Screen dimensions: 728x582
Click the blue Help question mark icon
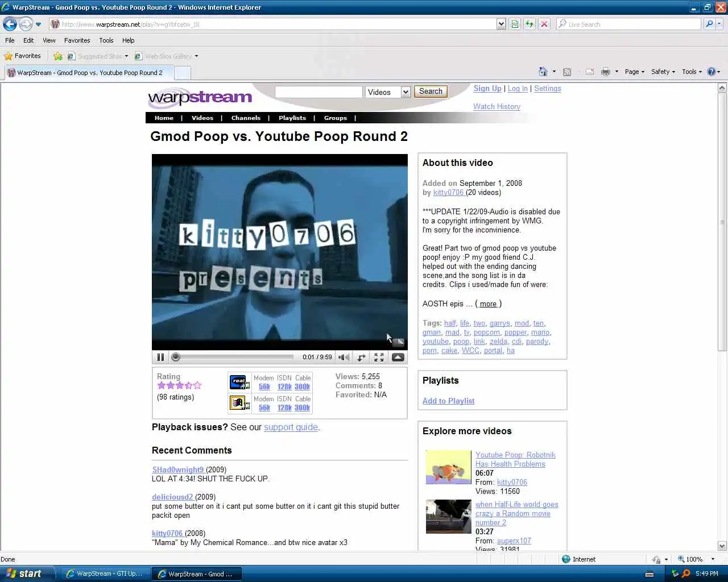pyautogui.click(x=711, y=72)
